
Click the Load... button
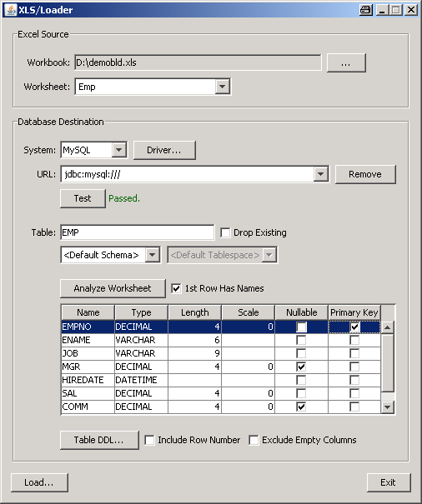[x=39, y=482]
